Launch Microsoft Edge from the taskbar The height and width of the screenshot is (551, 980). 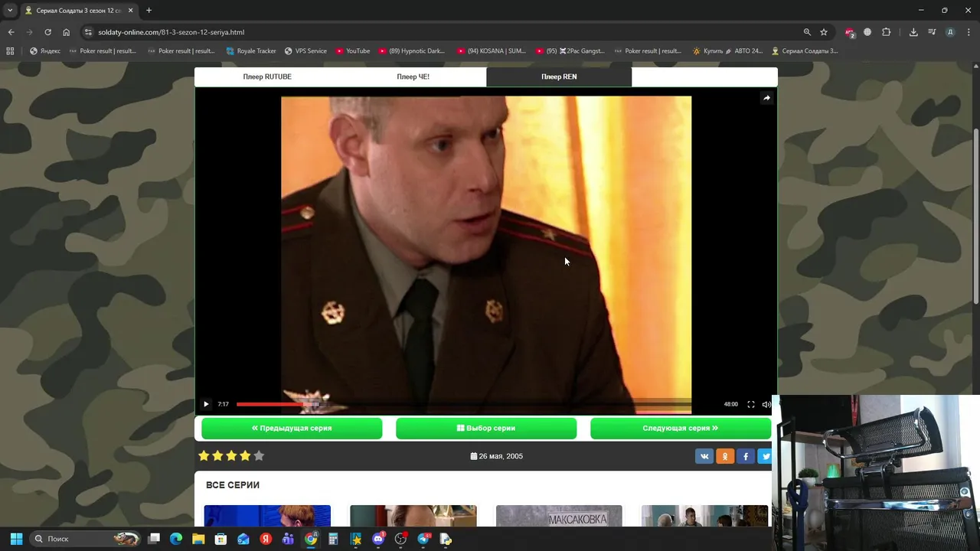[176, 539]
